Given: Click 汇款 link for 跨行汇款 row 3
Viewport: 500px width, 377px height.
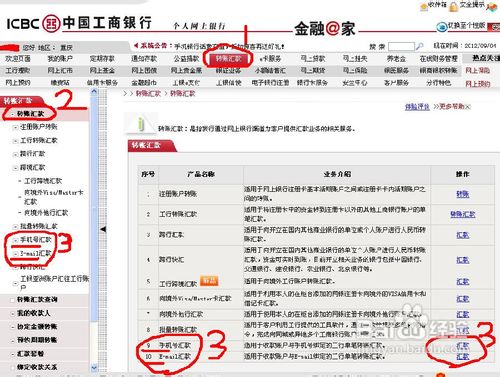Looking at the screenshot, I should (x=463, y=235).
